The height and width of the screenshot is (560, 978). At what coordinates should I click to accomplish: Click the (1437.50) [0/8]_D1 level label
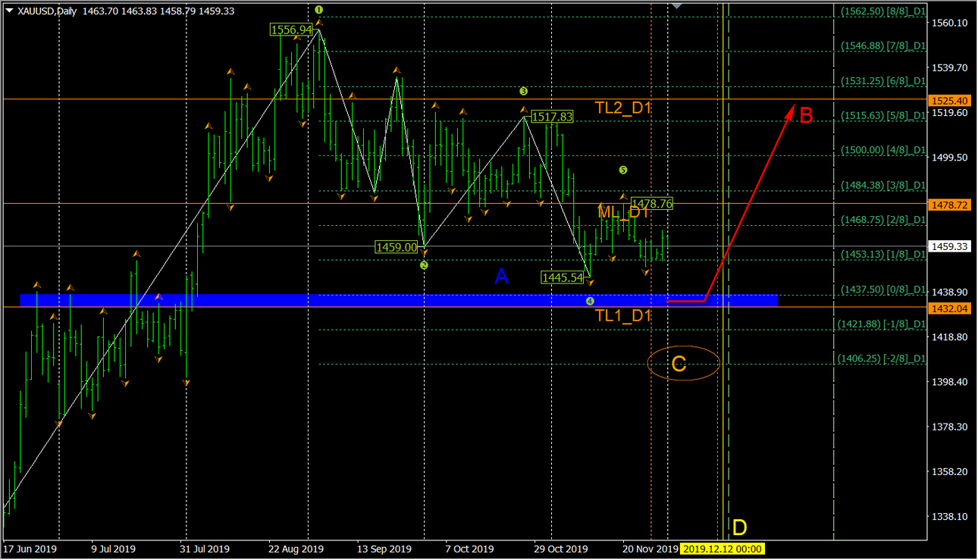pos(883,289)
